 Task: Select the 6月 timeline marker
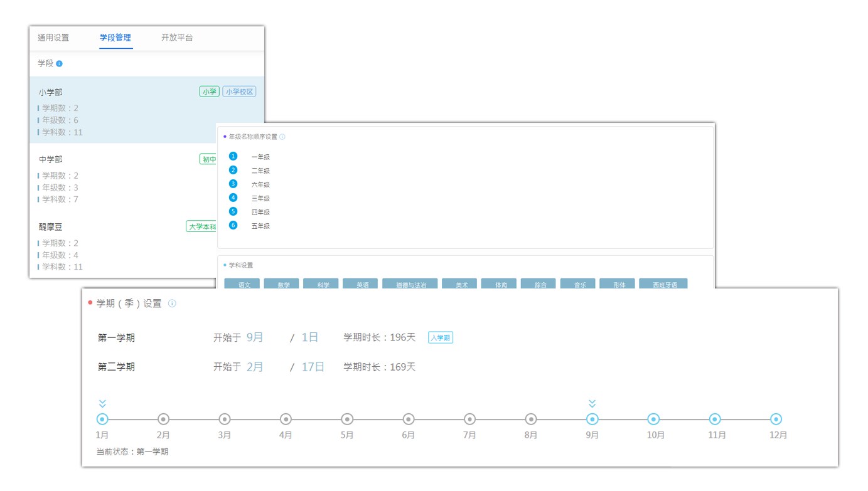408,420
